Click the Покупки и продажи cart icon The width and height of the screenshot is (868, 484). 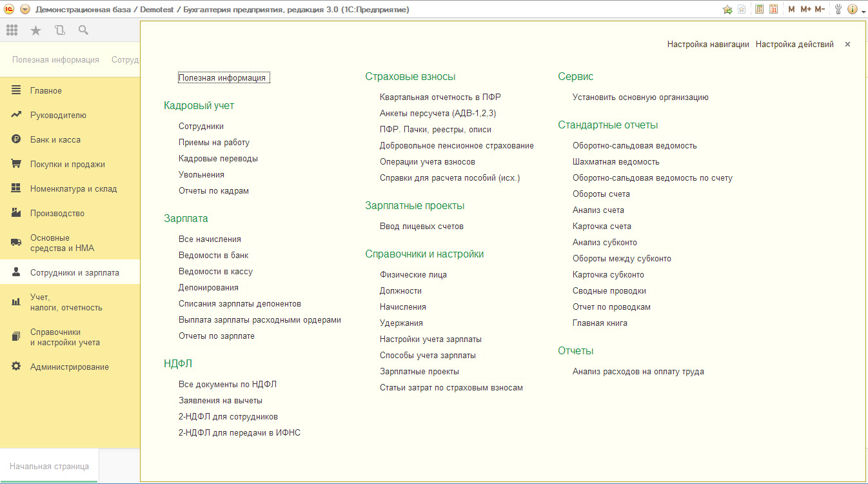pyautogui.click(x=16, y=164)
